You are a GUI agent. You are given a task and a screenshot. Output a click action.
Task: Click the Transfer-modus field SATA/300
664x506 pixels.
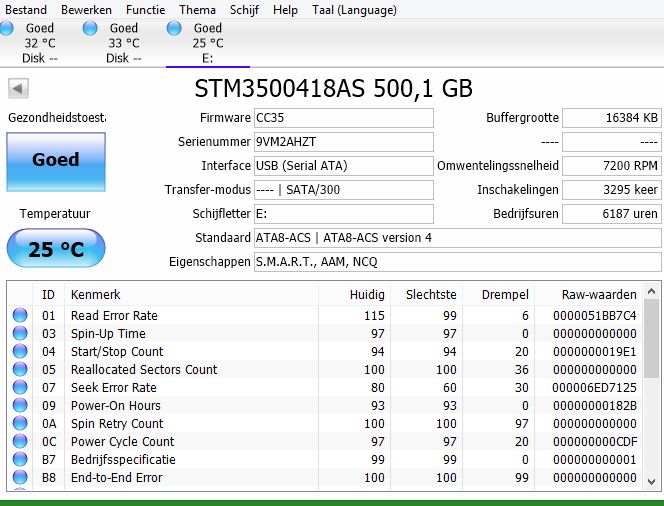[x=343, y=190]
